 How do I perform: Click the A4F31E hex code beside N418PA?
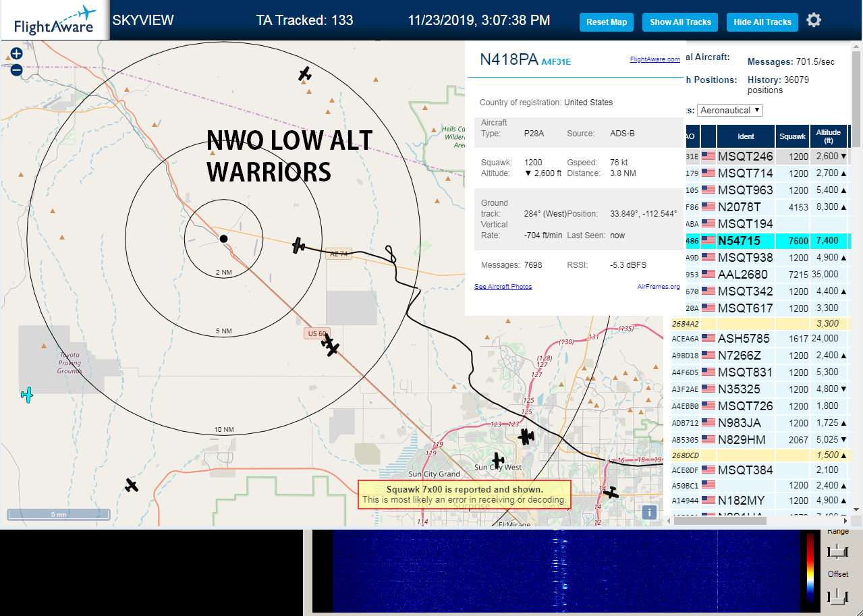coord(556,61)
